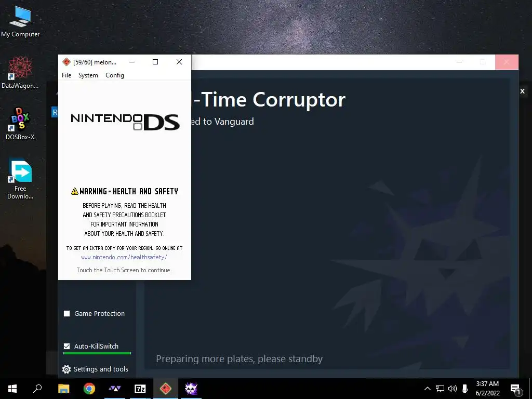This screenshot has width=532, height=399.
Task: Click the microphone tray icon
Action: point(465,389)
